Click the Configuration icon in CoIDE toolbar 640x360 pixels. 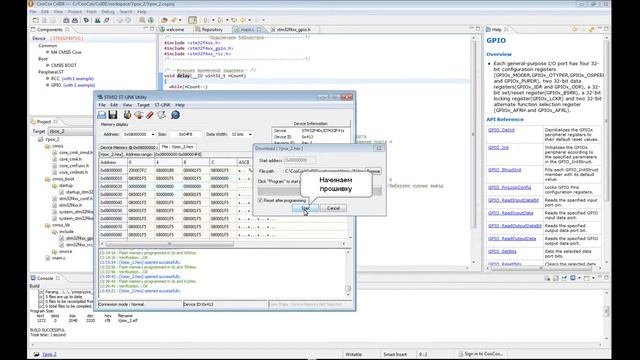pyautogui.click(x=86, y=20)
